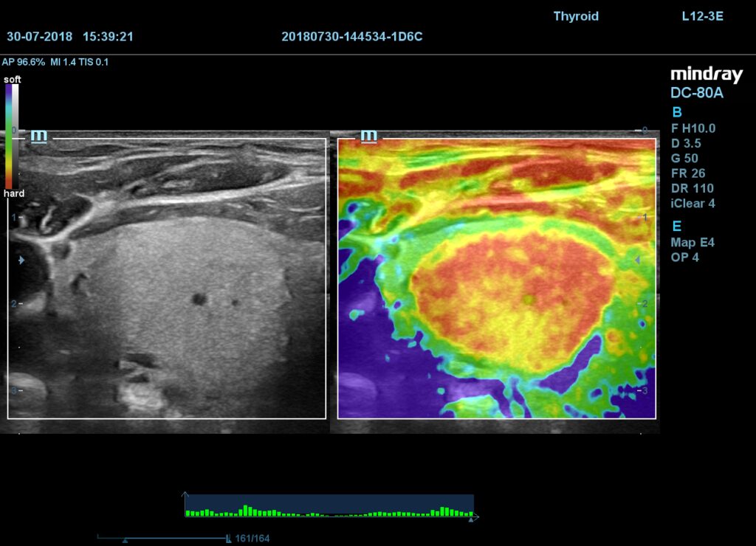Toggle the OP 4 optimization setting
This screenshot has height=546, width=756.
pyautogui.click(x=687, y=258)
